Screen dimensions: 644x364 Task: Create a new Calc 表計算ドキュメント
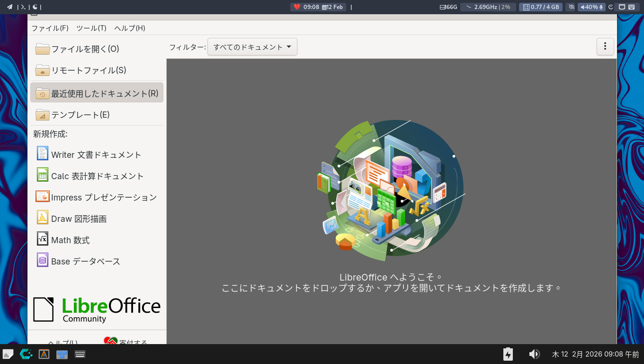coord(97,176)
